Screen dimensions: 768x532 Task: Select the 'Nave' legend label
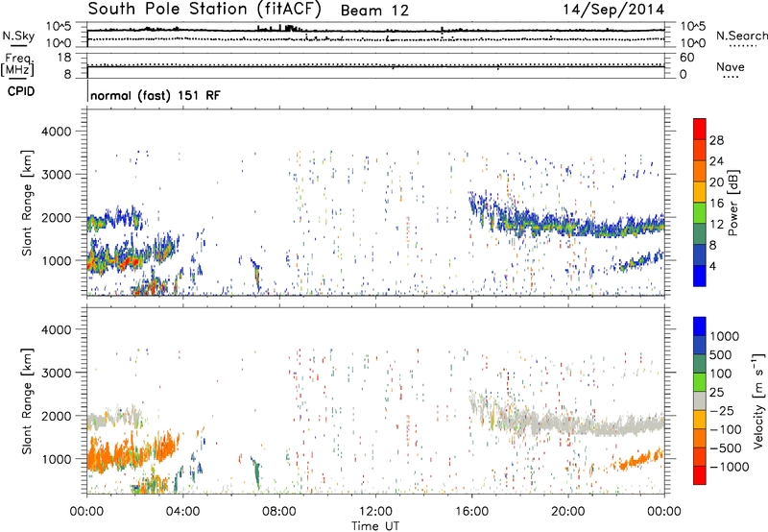click(731, 66)
